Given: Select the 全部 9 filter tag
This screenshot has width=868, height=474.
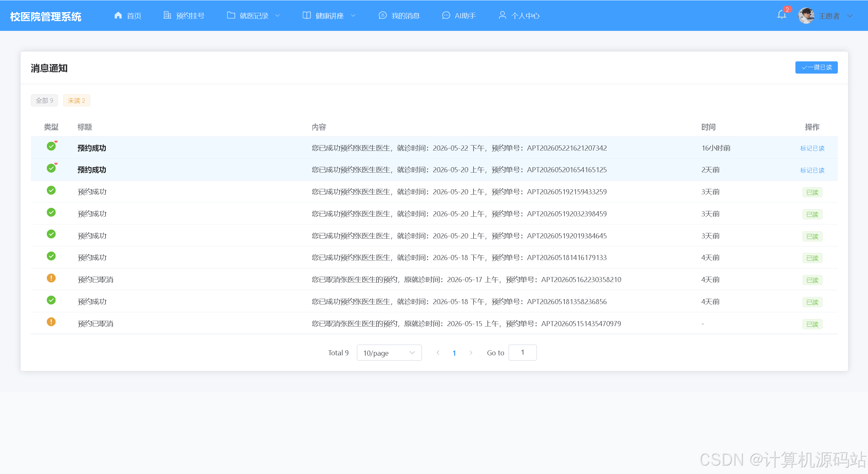Looking at the screenshot, I should (x=44, y=100).
